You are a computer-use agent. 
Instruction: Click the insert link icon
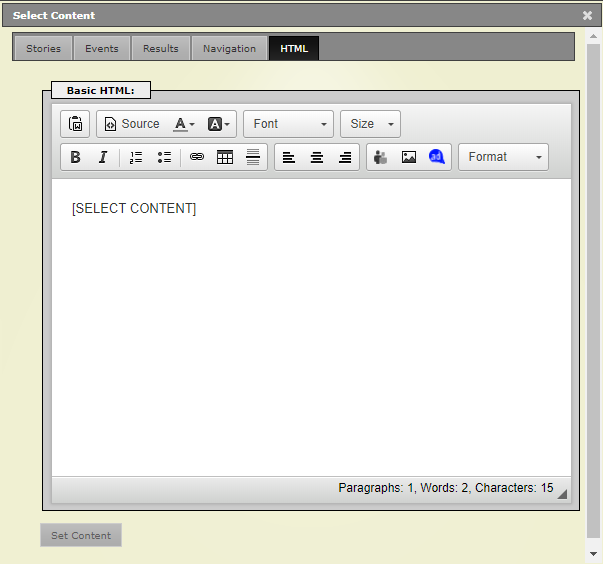[x=197, y=157]
